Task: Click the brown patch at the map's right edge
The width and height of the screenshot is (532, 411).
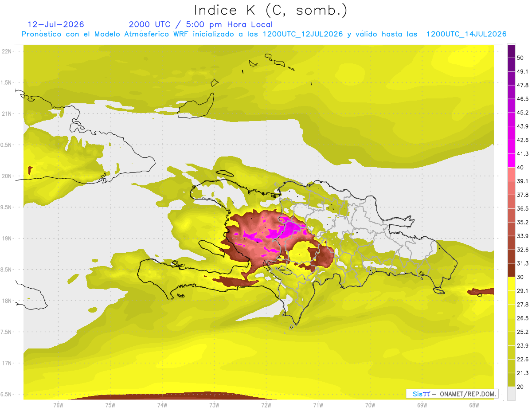Action: pos(481,291)
